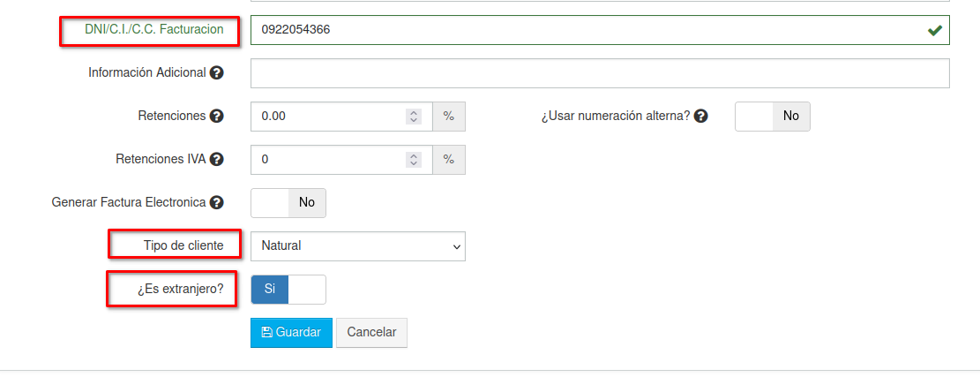Click the percent sign beside Retenciones field
The width and height of the screenshot is (980, 377).
(x=449, y=117)
